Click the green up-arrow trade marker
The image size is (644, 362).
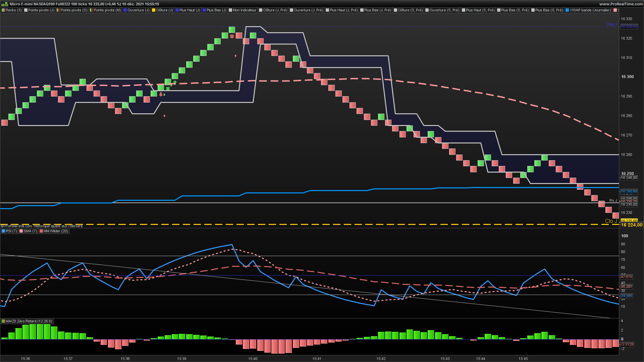point(175,82)
